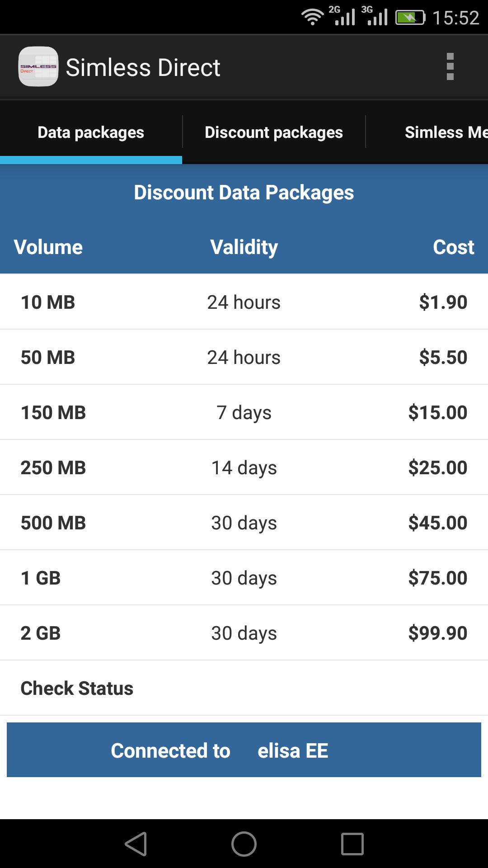Tap the Check Status link

click(x=77, y=688)
